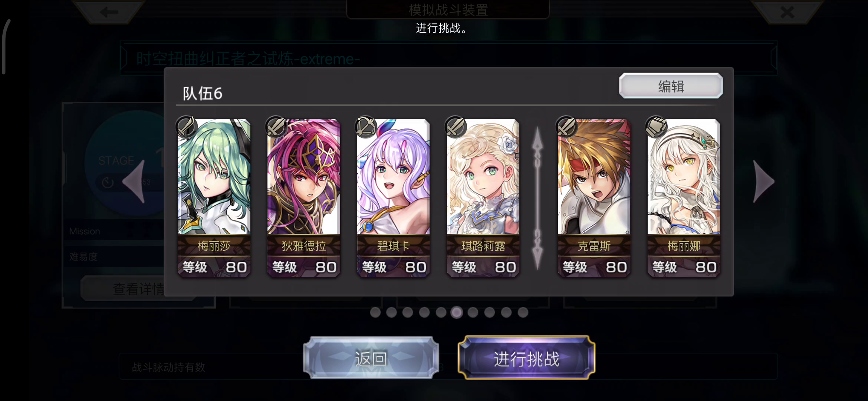
Task: Click the 编辑 edit team button
Action: 671,86
